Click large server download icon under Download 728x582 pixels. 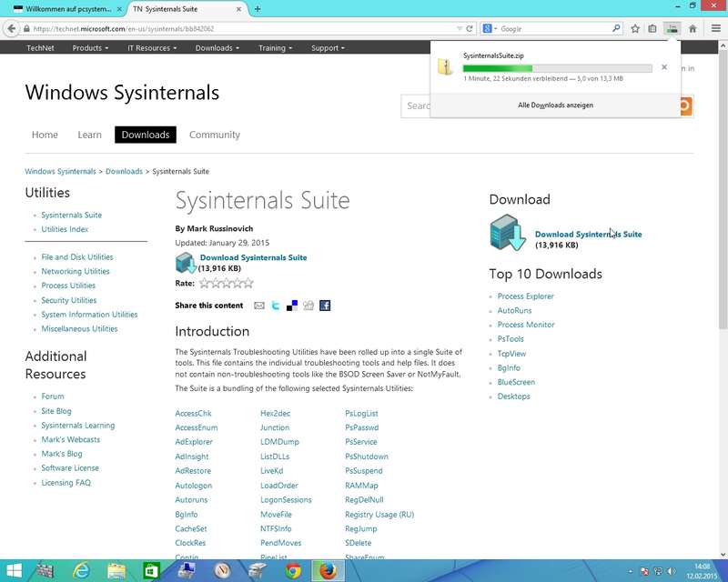coord(508,233)
